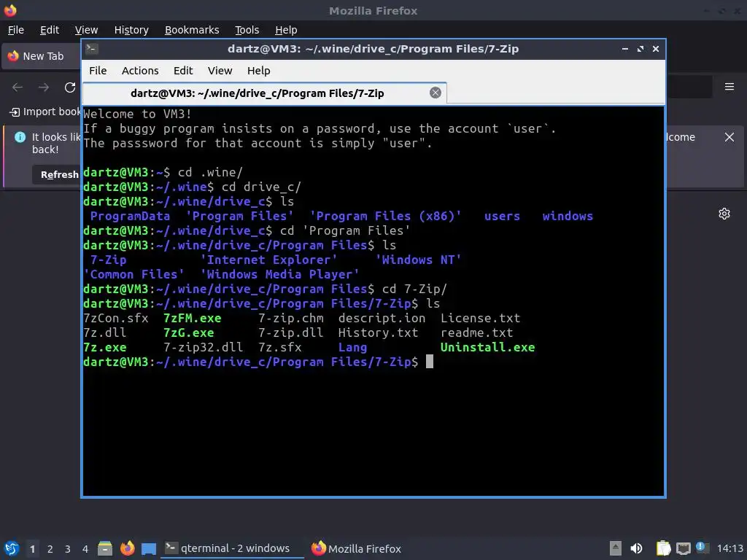Screen dimensions: 747x560
Task: Click 7zFM.exe in the terminal listing
Action: tap(193, 318)
